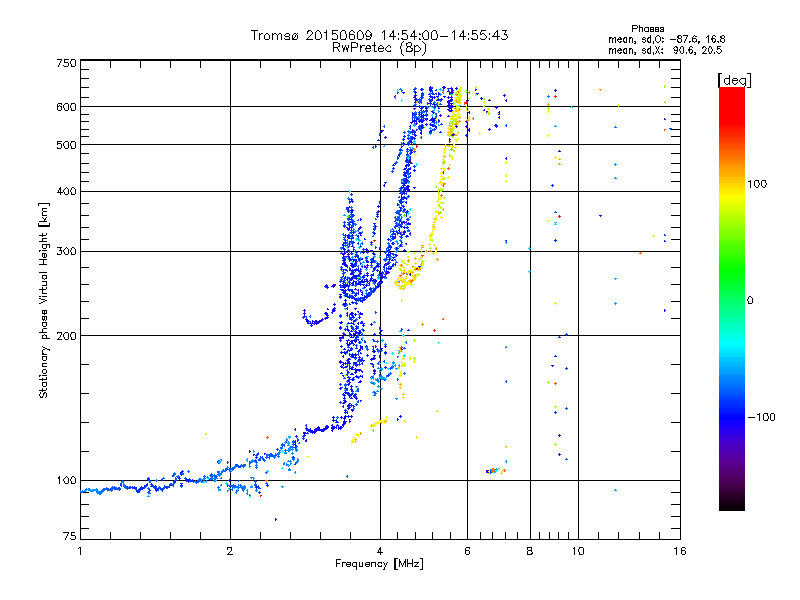Click the '10' x-axis frequency tick label

click(578, 551)
